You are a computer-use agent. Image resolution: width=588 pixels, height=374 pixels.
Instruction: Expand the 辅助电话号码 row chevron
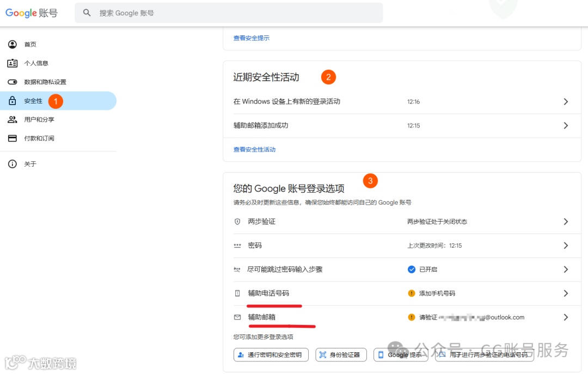(566, 293)
